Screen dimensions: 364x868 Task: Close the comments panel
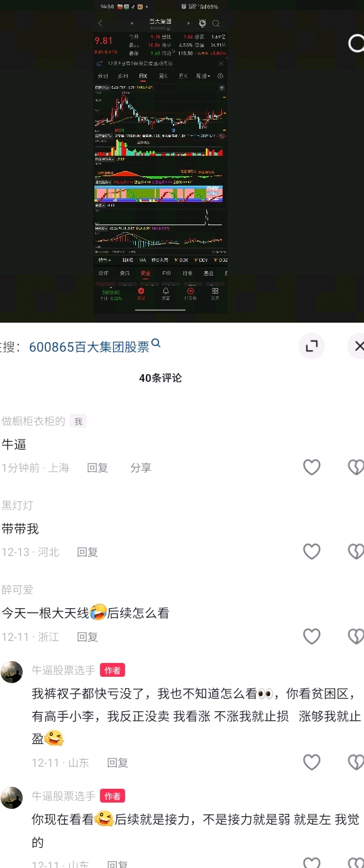356,346
